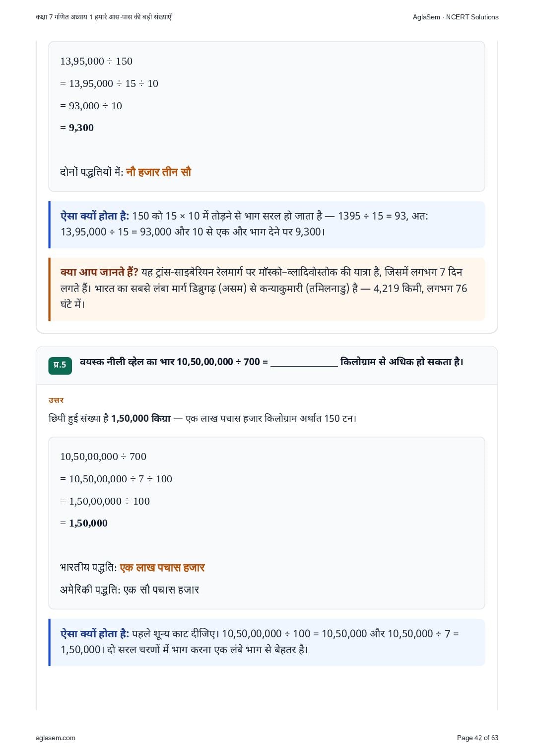The width and height of the screenshot is (534, 756).
Task: Click the first ऐसा क्यों होता है: heading
Action: coord(95,216)
